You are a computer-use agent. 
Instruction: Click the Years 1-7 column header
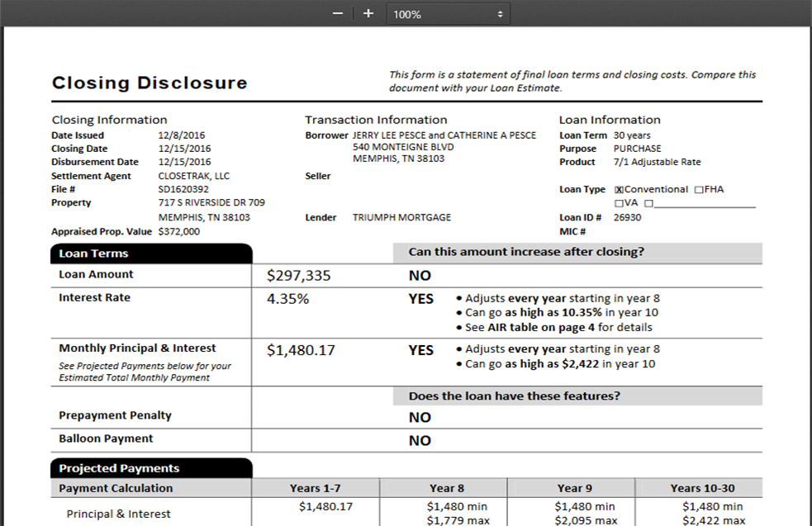[x=316, y=488]
